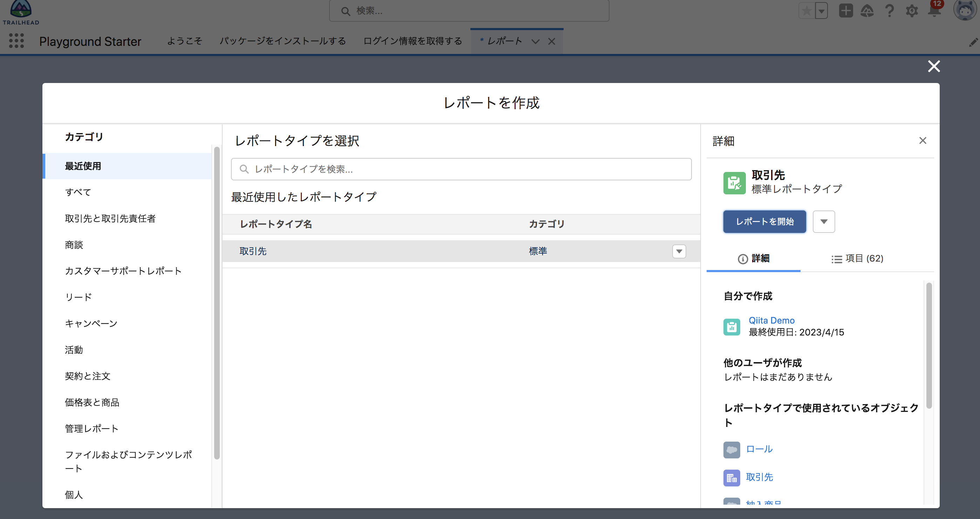Expand the favorites list dropdown arrow
The height and width of the screenshot is (519, 980).
coord(821,11)
